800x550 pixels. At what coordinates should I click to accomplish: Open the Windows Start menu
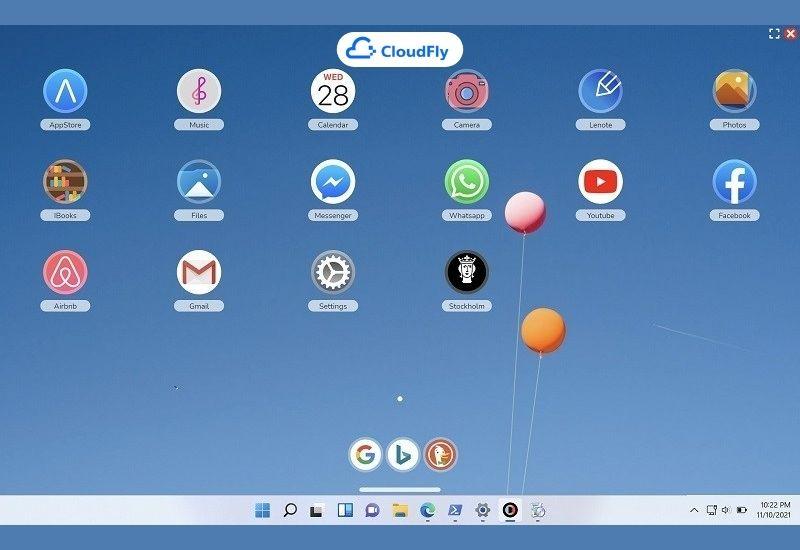(262, 510)
